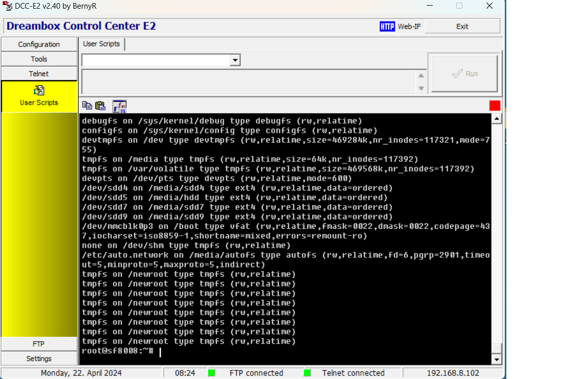Click the DCC-E2 title bar app icon

pyautogui.click(x=7, y=6)
